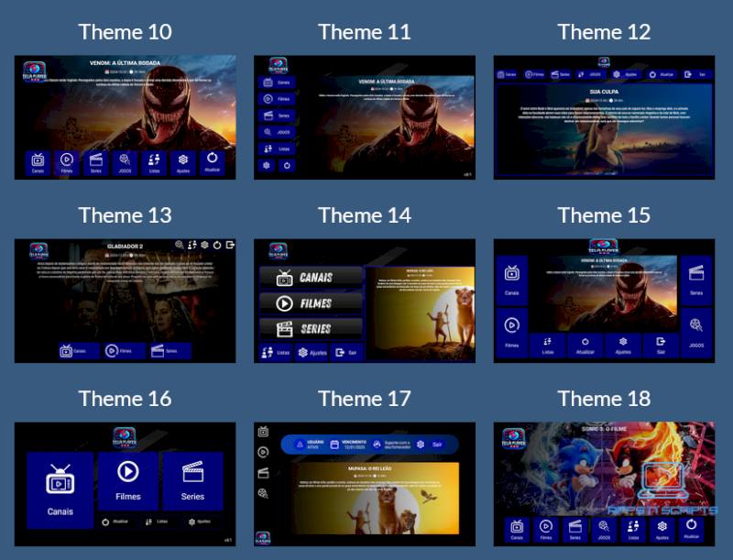Click large SERIES button in Theme 14
Viewport: 733px width, 560px height.
point(312,329)
